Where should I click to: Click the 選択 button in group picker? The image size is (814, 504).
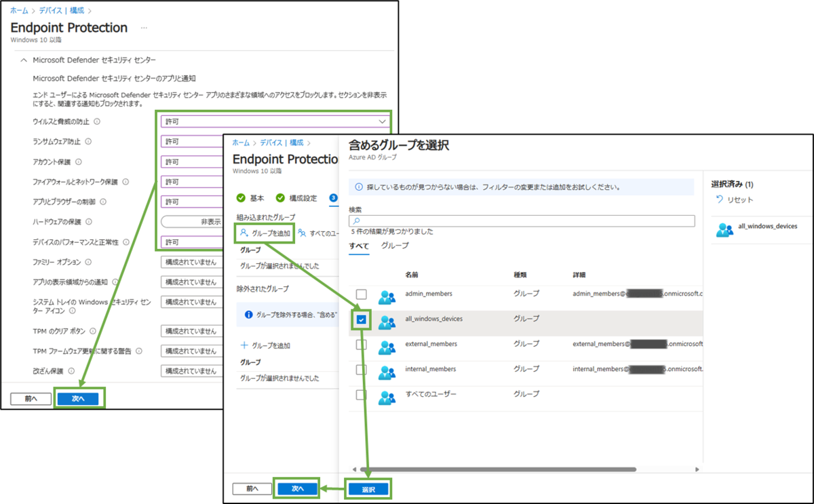368,489
